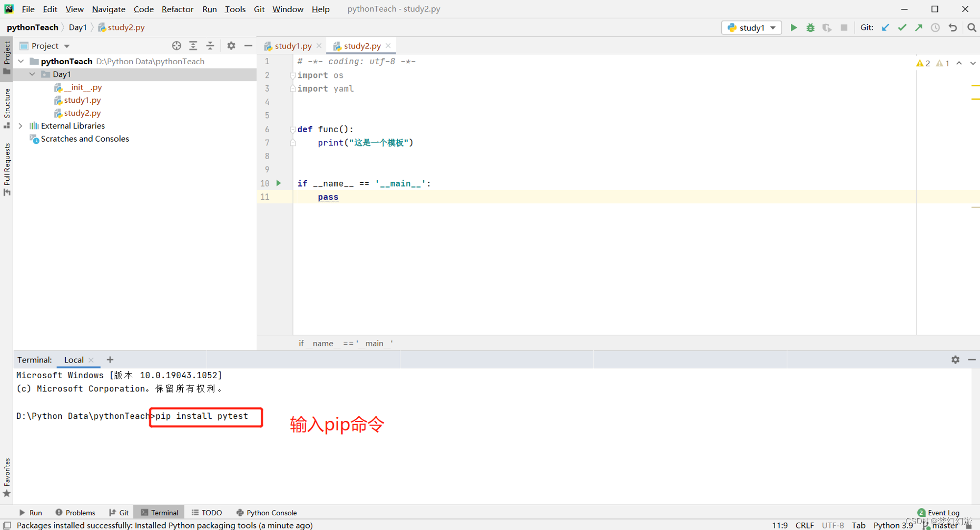980x530 pixels.
Task: Click the green Run button in toolbar
Action: (x=793, y=27)
